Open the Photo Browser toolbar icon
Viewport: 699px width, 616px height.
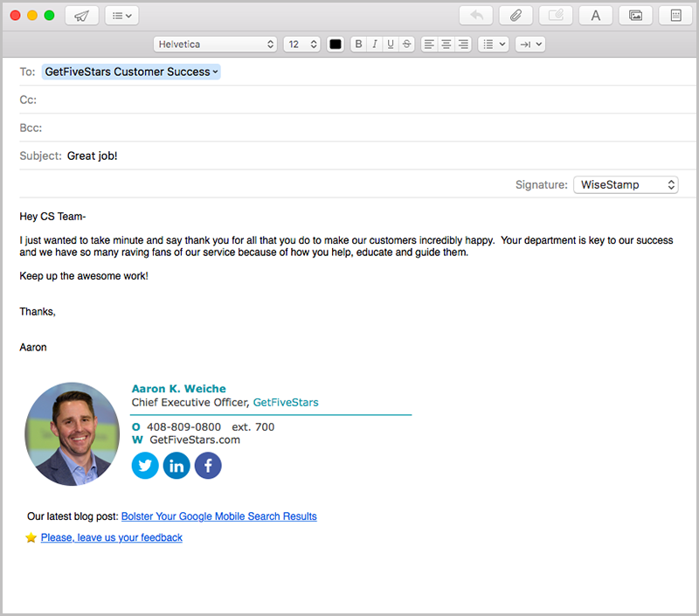(635, 16)
